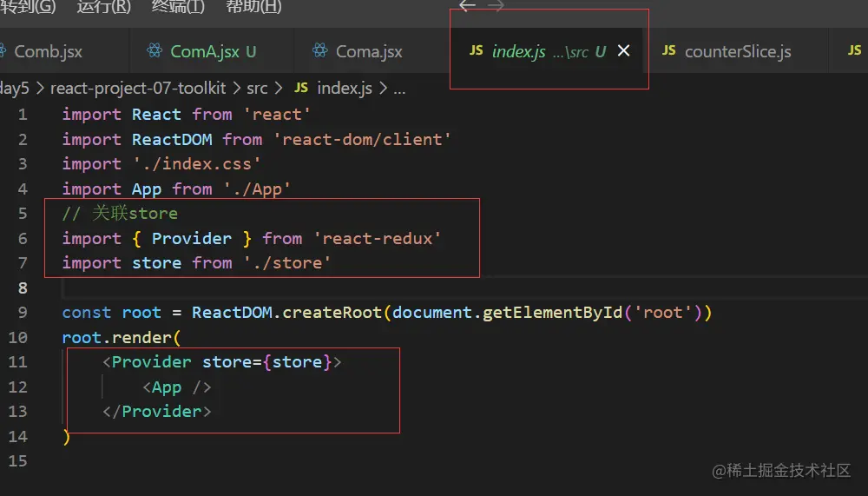Click the JS icon in breadcrumb
The height and width of the screenshot is (496, 868).
point(301,88)
